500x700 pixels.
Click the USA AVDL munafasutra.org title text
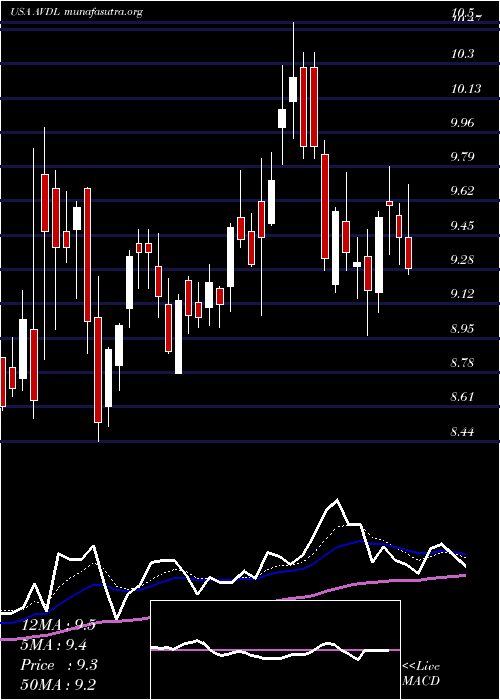(76, 12)
